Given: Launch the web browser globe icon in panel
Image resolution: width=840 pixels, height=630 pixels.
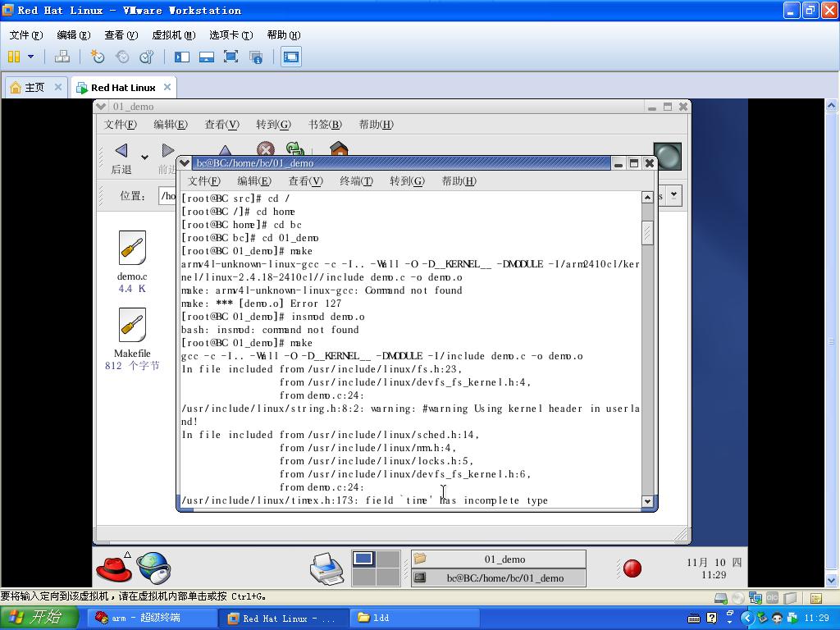Looking at the screenshot, I should click(x=153, y=568).
